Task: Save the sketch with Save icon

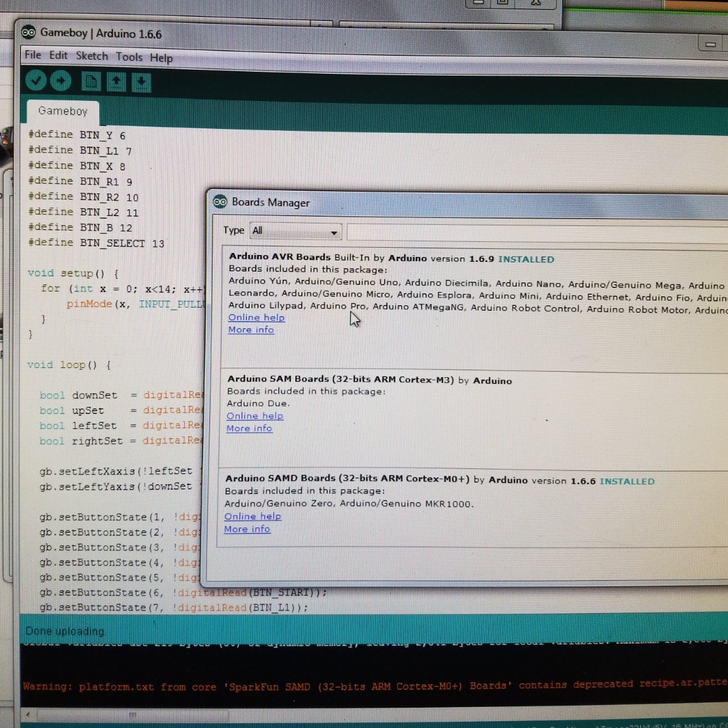Action: point(141,83)
